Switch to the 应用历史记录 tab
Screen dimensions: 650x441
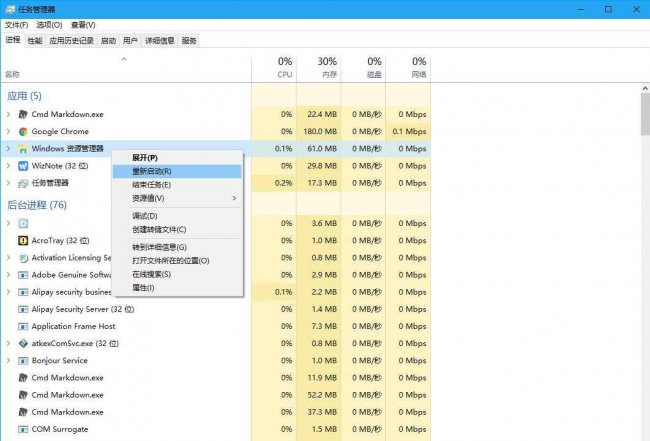[71, 41]
